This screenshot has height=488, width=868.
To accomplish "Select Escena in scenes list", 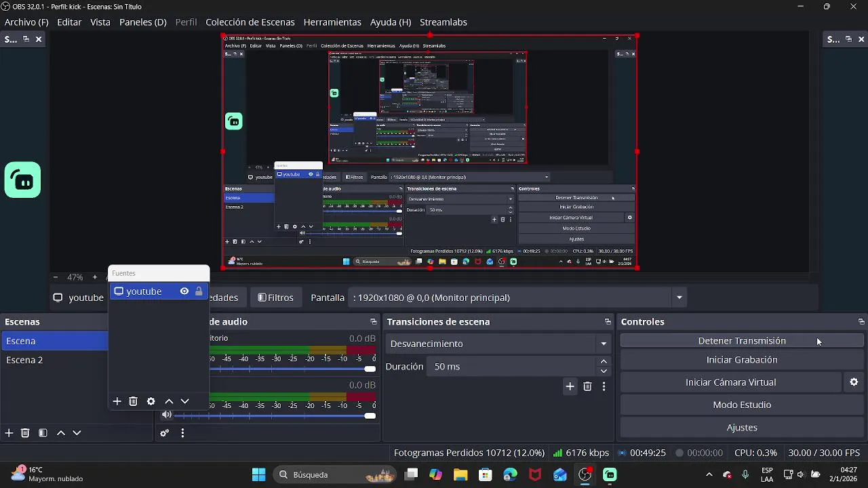I will (56, 341).
